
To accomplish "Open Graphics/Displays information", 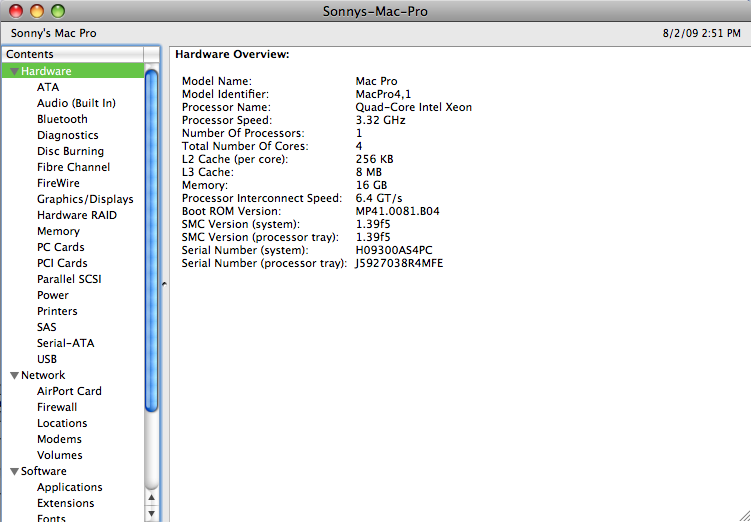I will tap(85, 199).
